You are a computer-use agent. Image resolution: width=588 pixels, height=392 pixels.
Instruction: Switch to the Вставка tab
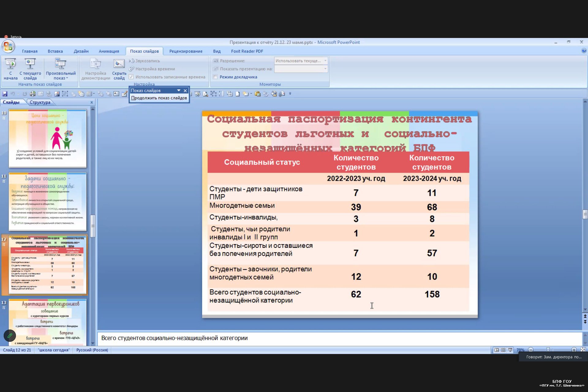[x=55, y=51]
